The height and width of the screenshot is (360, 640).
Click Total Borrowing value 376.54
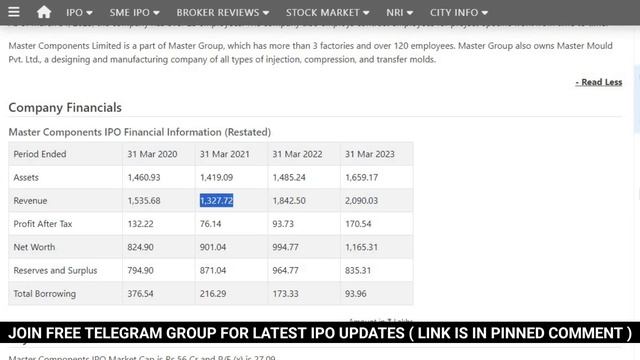click(x=140, y=293)
